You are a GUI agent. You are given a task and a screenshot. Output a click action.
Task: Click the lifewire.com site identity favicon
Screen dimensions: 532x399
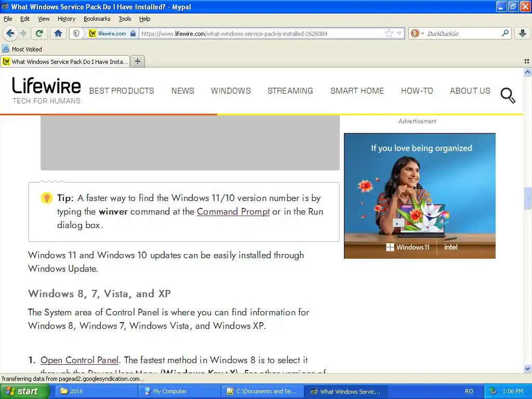coord(92,33)
